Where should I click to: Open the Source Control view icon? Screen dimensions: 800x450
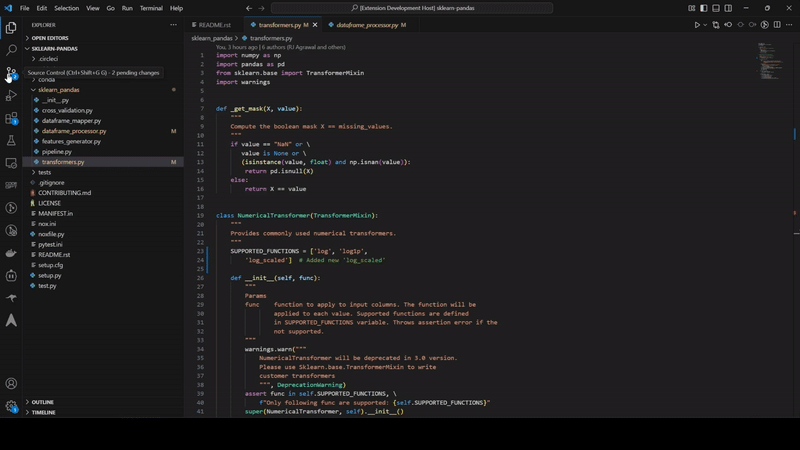[x=11, y=72]
